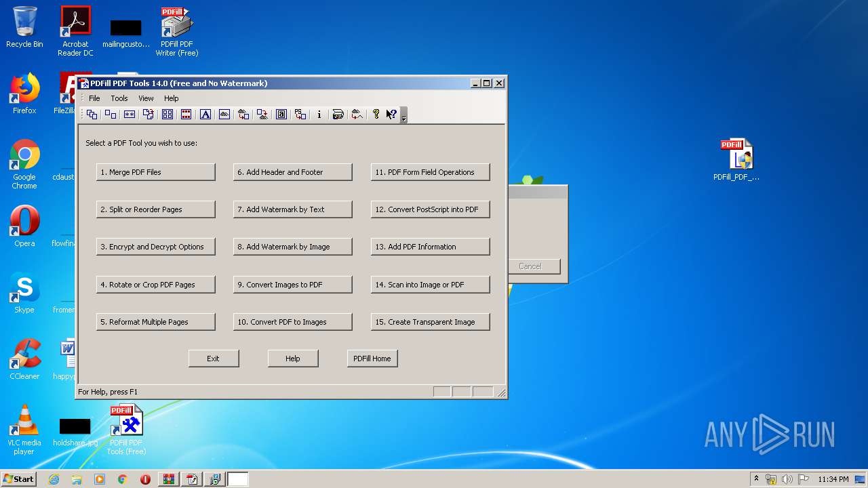Screen dimensions: 868x488
Task: Open Windows Explorer folder in taskbar
Action: pos(77,479)
